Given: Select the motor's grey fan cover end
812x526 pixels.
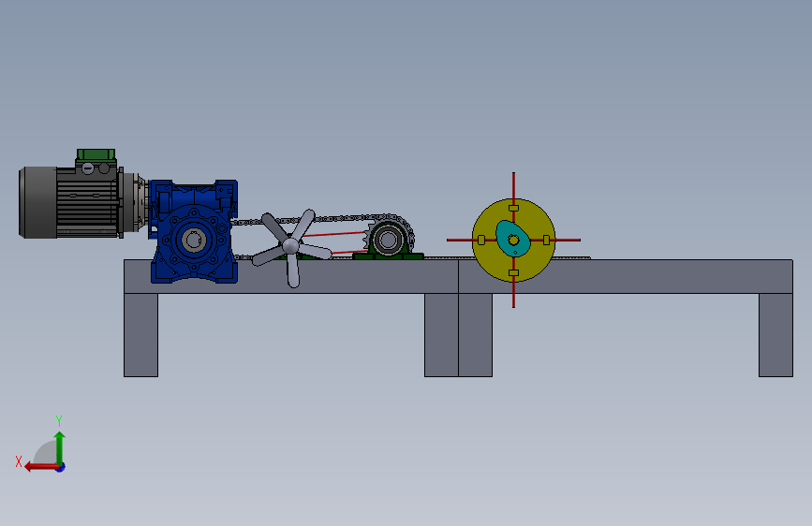Looking at the screenshot, I should click(x=37, y=202).
